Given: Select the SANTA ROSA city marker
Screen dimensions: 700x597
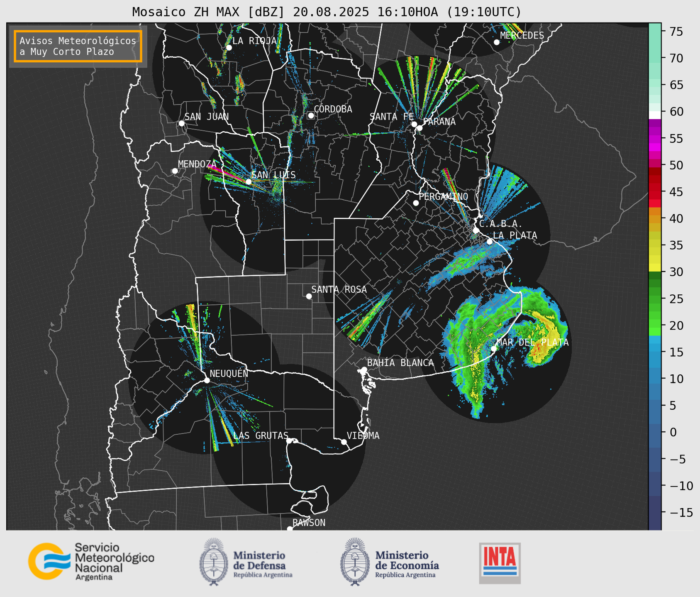Looking at the screenshot, I should click(x=309, y=296).
